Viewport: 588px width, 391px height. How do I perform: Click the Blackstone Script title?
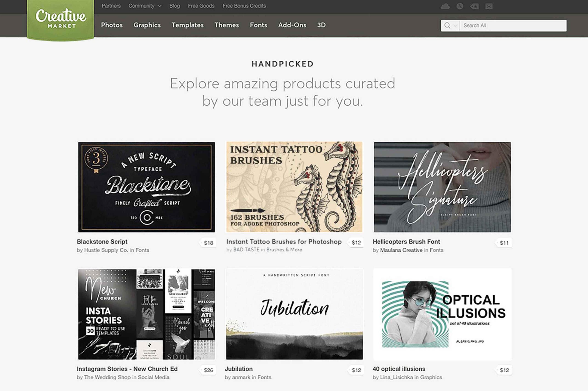tap(102, 242)
